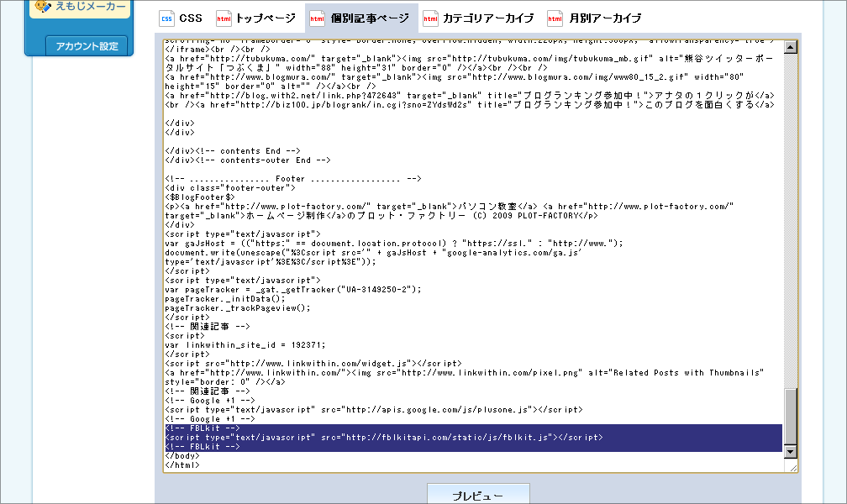
Task: Click the code editor scrollbar thumb
Action: (790, 417)
